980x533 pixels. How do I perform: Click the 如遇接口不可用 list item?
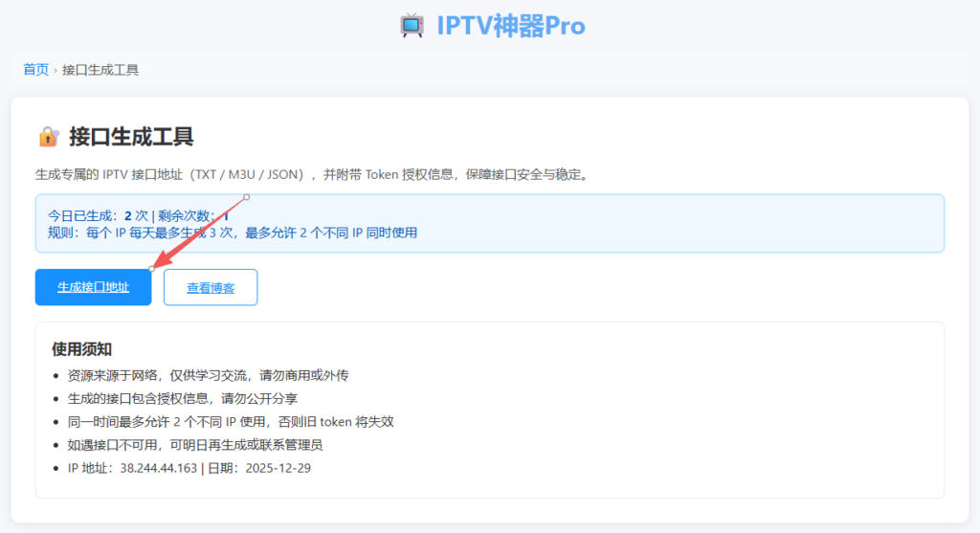[208, 445]
